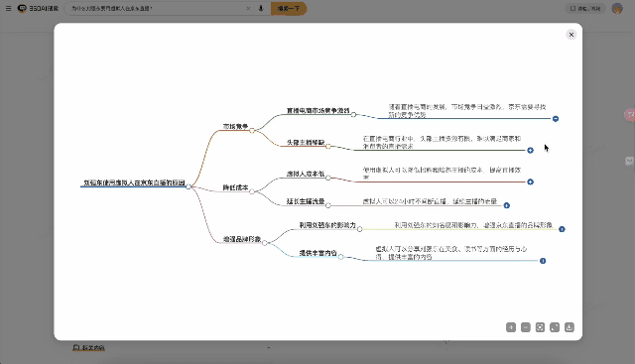Select the 市场竞争 node
The height and width of the screenshot is (364, 635).
coord(235,126)
